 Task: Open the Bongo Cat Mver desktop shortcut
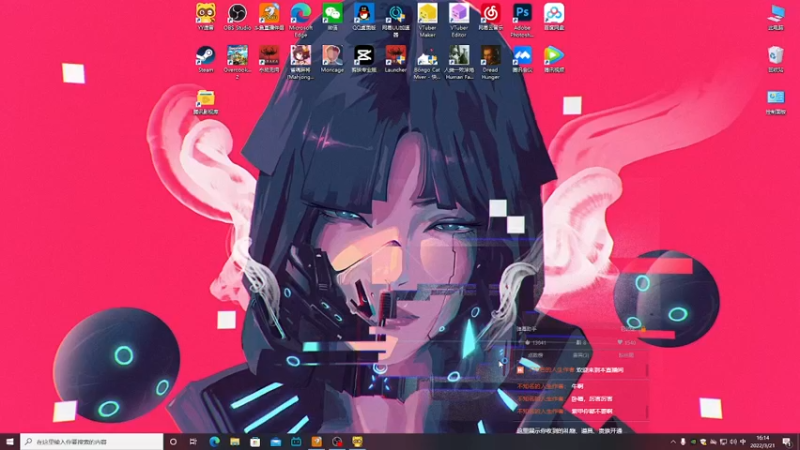pos(428,62)
